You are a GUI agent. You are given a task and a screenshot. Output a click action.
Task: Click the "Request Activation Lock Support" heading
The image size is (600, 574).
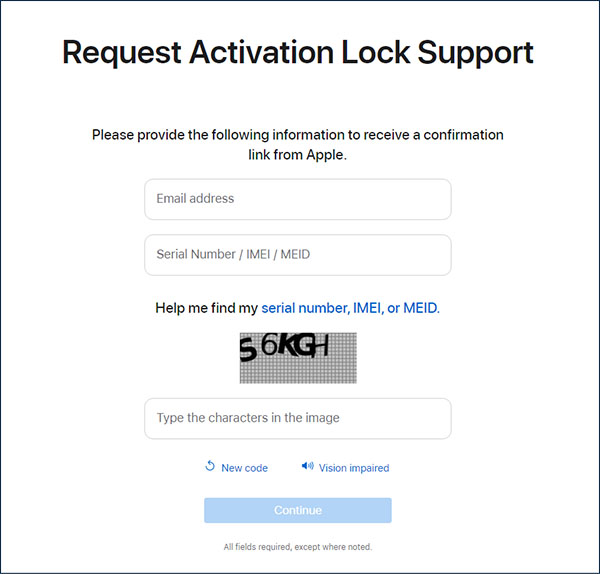tap(297, 53)
